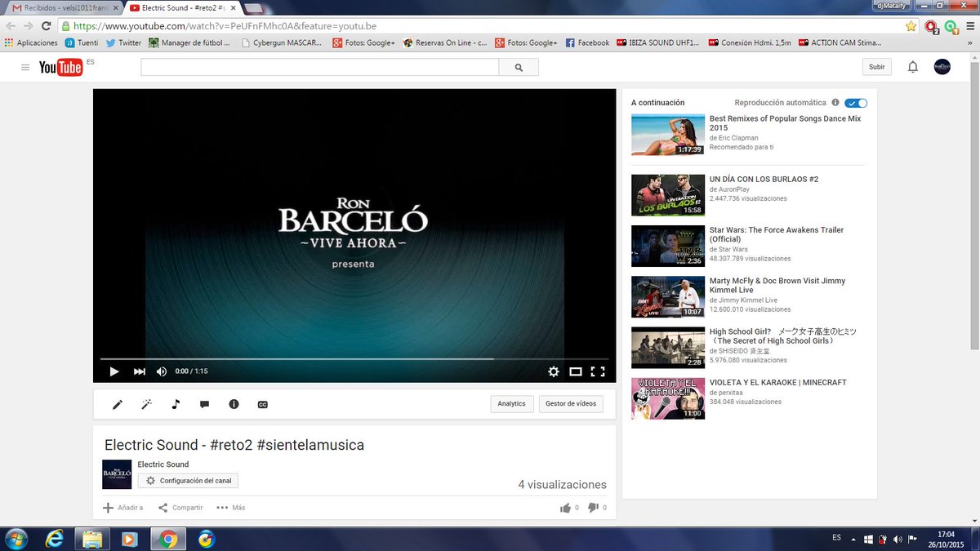
Task: Open the cards info icon
Action: click(234, 404)
